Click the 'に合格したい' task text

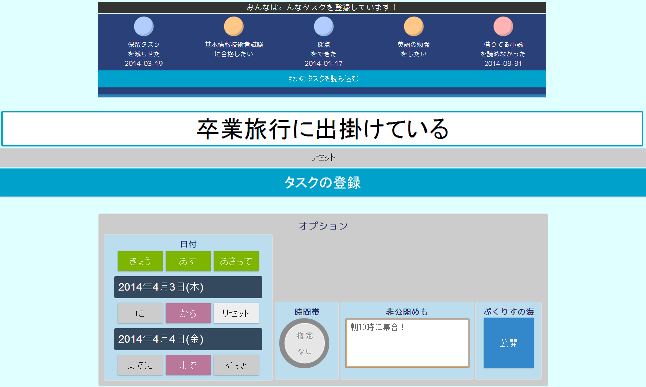tap(234, 54)
